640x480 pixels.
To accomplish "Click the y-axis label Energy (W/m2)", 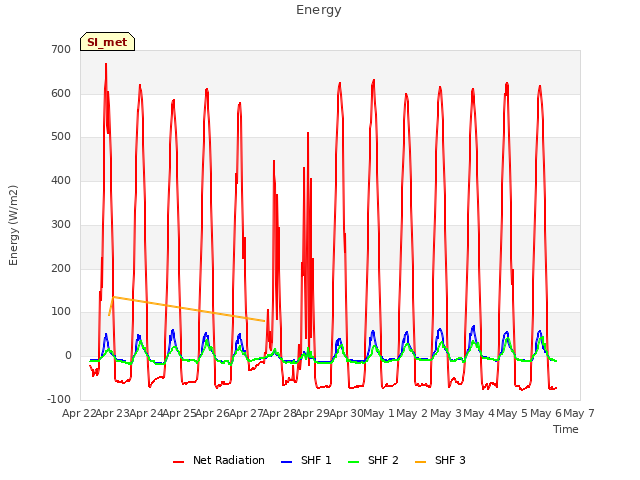I will (13, 225).
